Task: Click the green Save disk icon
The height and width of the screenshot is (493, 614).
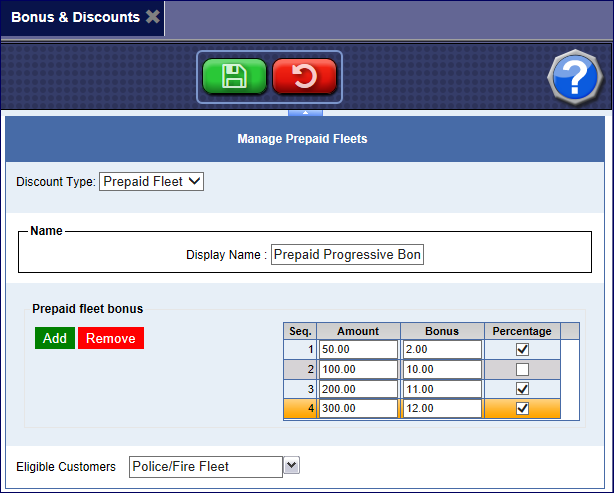Action: tap(234, 76)
